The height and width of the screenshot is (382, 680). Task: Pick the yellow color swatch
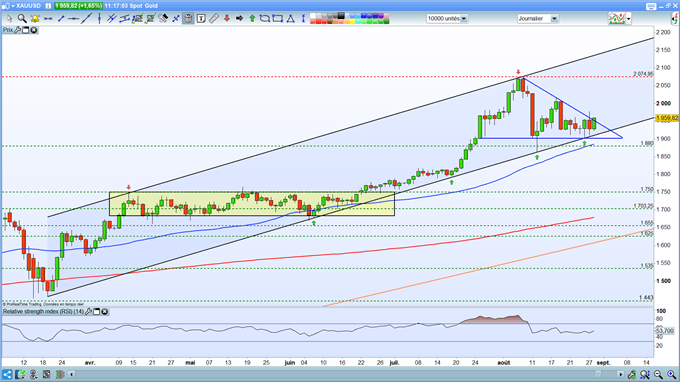(x=352, y=21)
